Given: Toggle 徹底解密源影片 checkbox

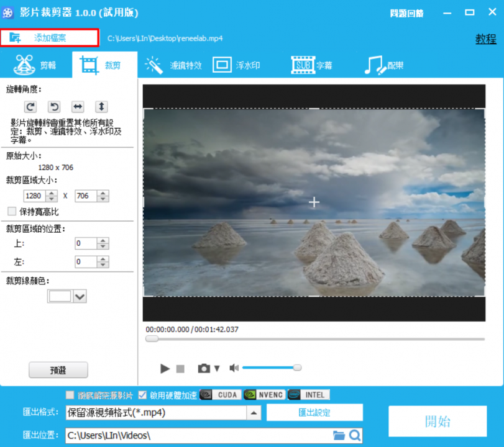Looking at the screenshot, I should [x=70, y=395].
